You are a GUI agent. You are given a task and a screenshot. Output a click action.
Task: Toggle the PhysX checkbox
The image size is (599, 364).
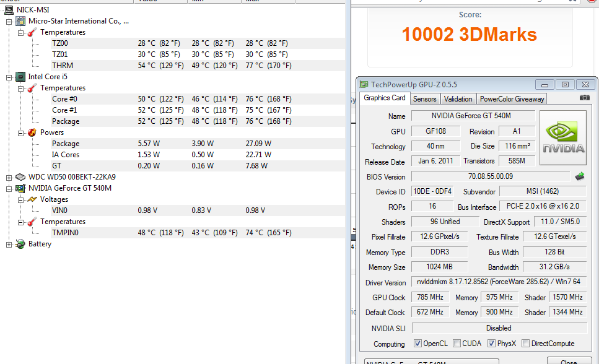492,344
